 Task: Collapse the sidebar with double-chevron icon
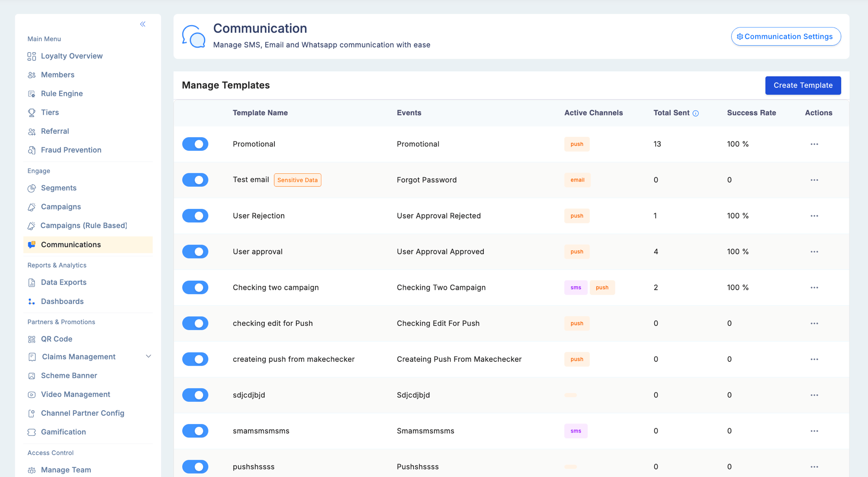(143, 24)
